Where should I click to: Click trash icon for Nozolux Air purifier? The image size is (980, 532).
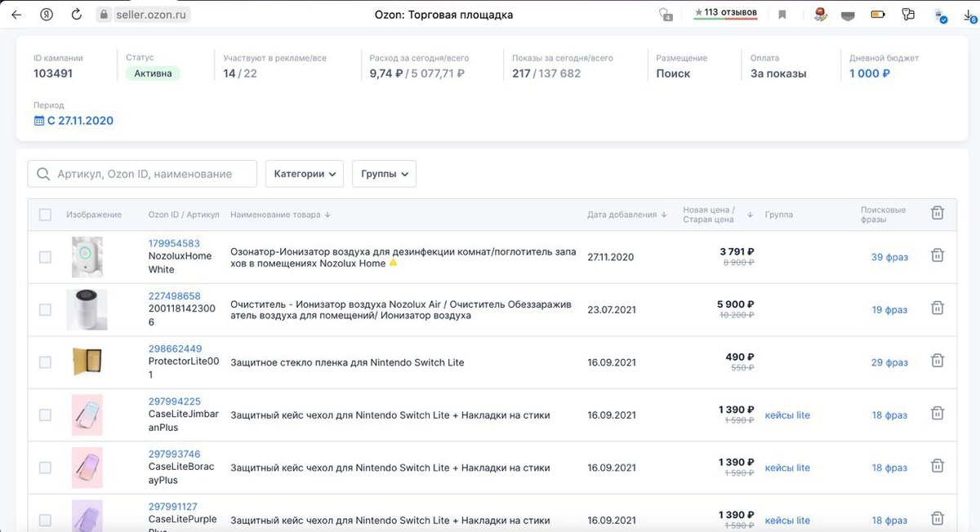coord(938,308)
